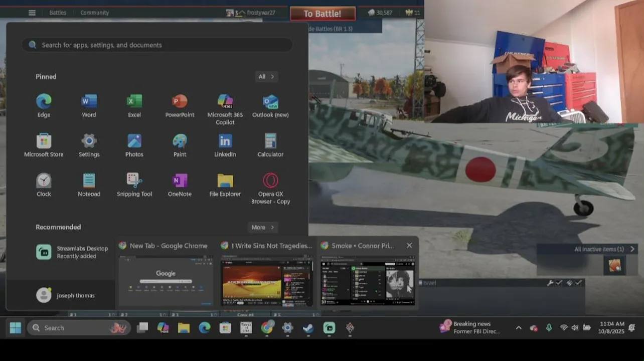Open the pinned File Explorer app

point(225,185)
